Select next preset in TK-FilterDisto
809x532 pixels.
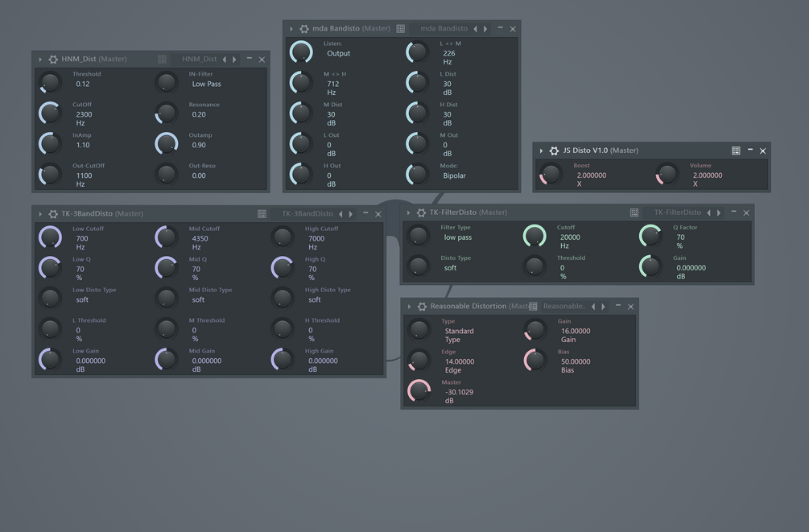click(719, 212)
